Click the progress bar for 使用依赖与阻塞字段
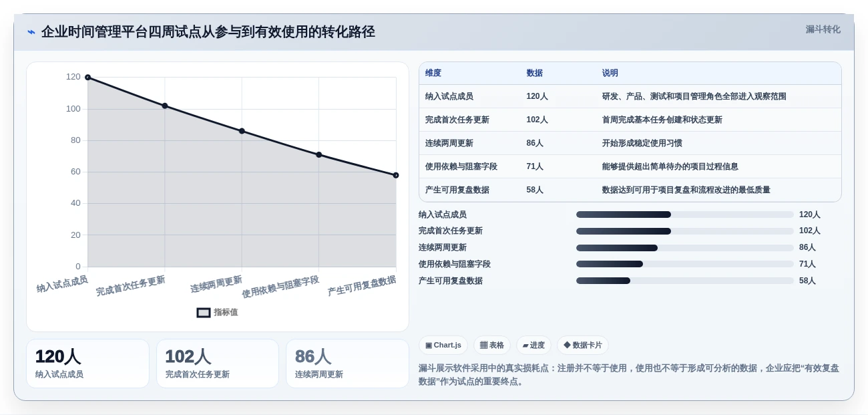This screenshot has height=415, width=868. click(685, 264)
